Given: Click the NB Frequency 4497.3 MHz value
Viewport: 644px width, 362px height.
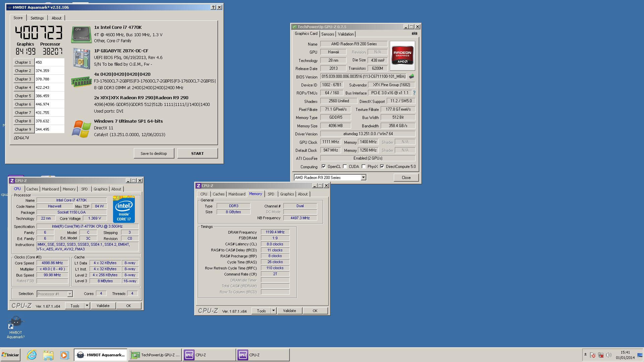Looking at the screenshot, I should pyautogui.click(x=300, y=218).
